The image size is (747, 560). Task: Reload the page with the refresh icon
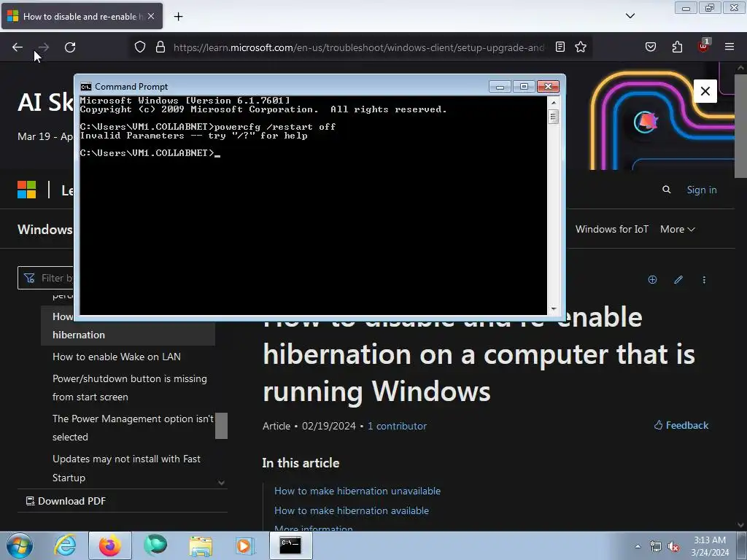(70, 47)
